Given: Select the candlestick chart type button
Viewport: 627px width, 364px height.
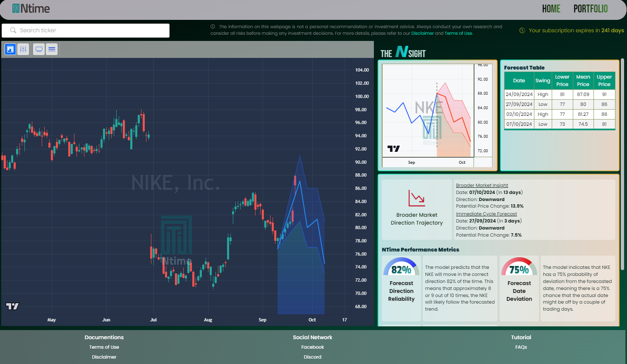Looking at the screenshot, I should [10, 49].
